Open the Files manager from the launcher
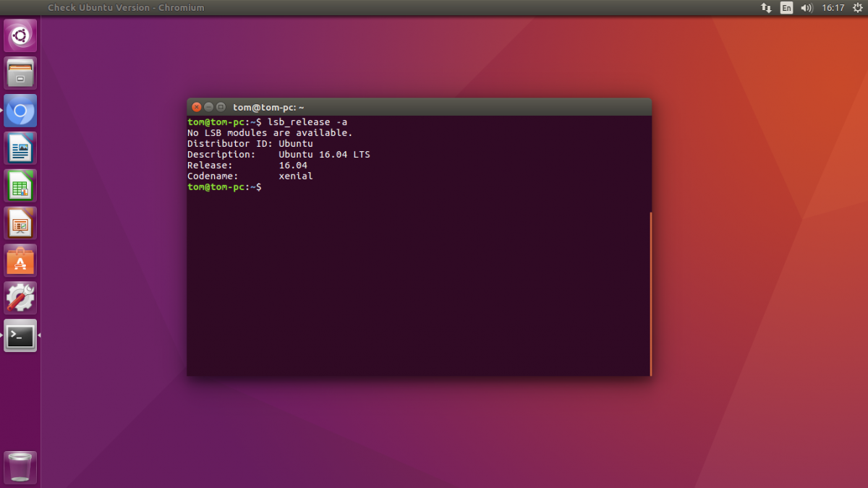 coord(20,73)
